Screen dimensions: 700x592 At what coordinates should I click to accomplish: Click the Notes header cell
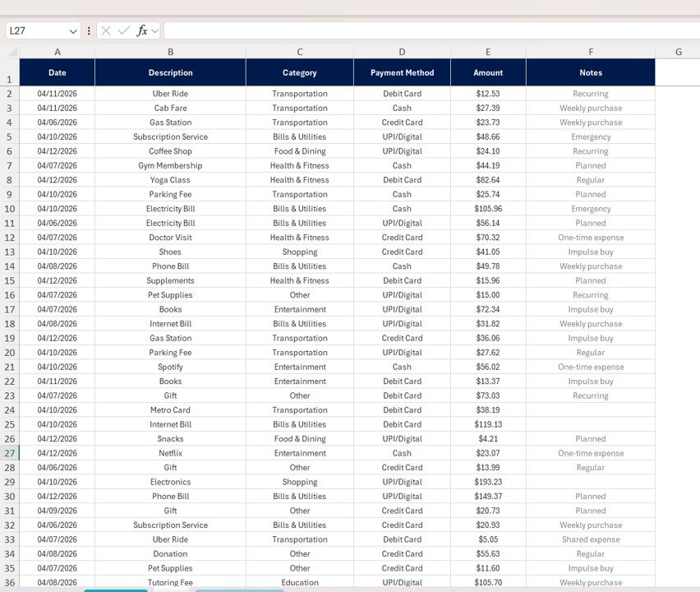click(590, 72)
